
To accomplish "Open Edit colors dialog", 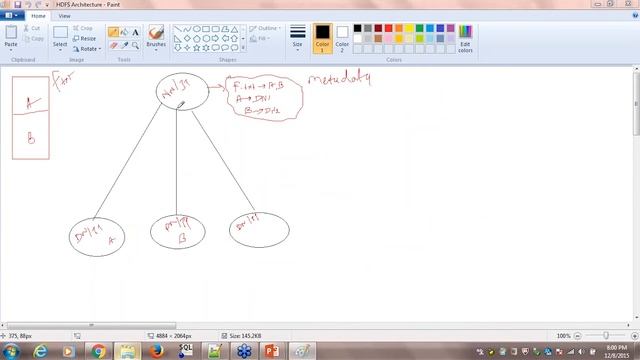I will (465, 39).
